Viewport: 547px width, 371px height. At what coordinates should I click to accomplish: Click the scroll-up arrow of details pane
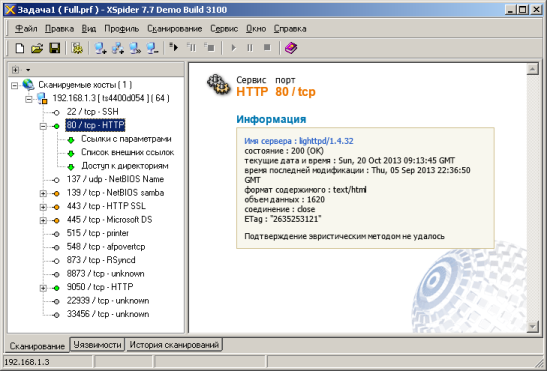pyautogui.click(x=532, y=69)
